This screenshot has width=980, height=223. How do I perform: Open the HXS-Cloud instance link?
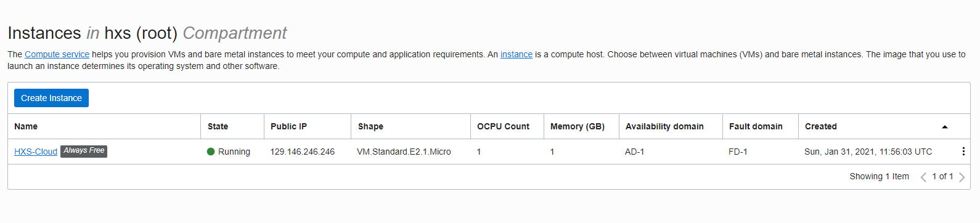[36, 152]
